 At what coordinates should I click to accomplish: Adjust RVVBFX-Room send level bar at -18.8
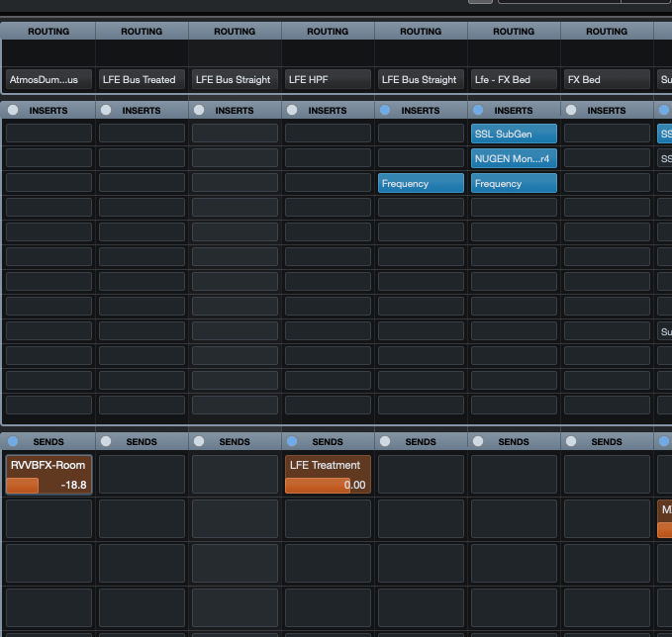(x=48, y=486)
